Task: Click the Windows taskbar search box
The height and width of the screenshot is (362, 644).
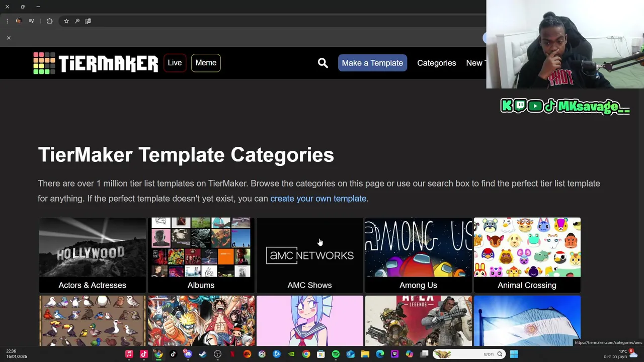Action: [x=468, y=354]
